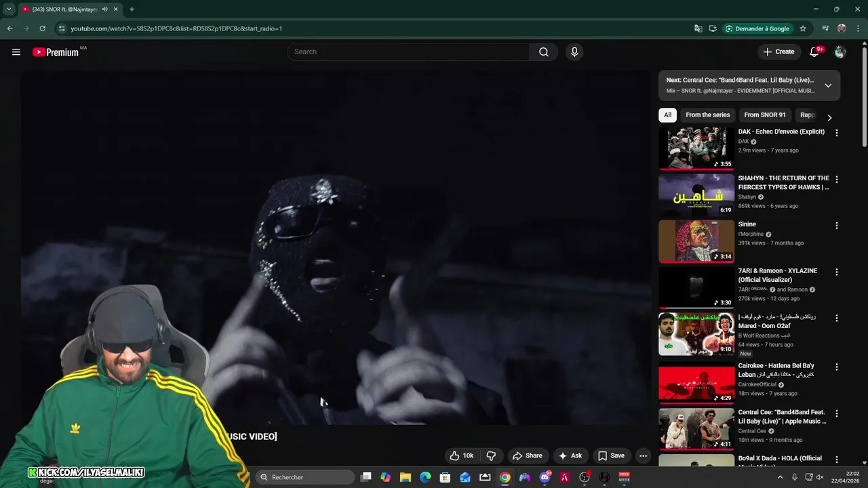
Task: Click the video player area
Action: [x=336, y=247]
